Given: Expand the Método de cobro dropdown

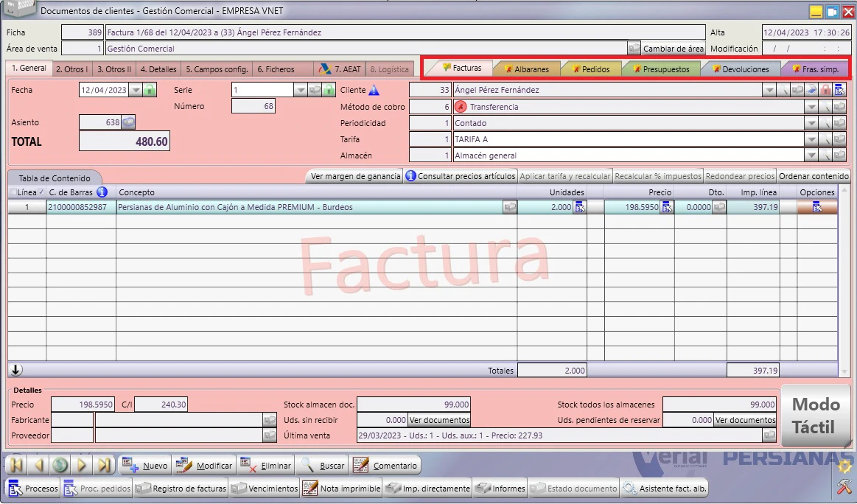Looking at the screenshot, I should (x=811, y=107).
